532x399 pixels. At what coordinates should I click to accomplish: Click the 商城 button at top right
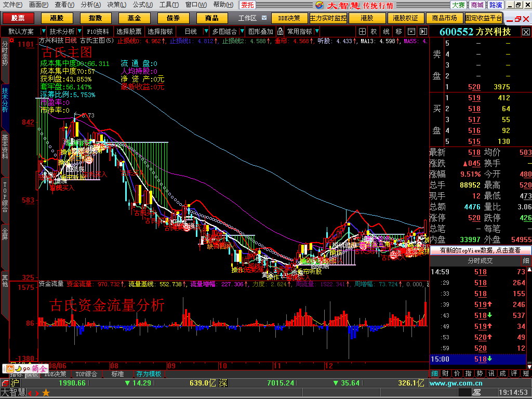click(x=477, y=5)
